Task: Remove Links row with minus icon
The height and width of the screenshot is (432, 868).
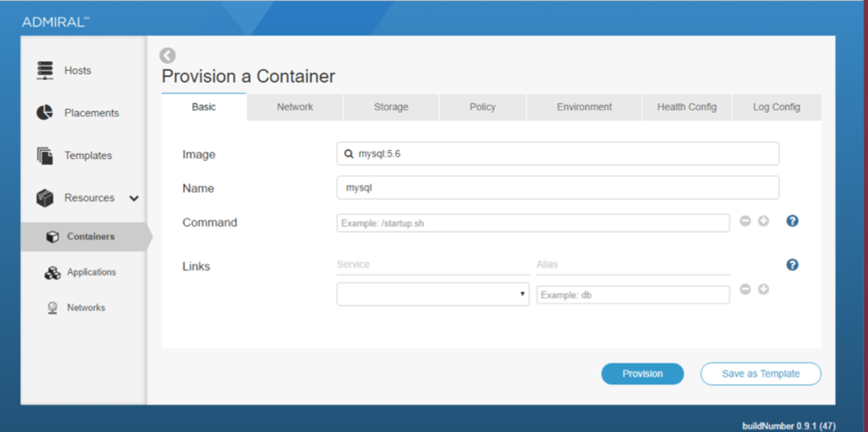Action: (x=745, y=289)
